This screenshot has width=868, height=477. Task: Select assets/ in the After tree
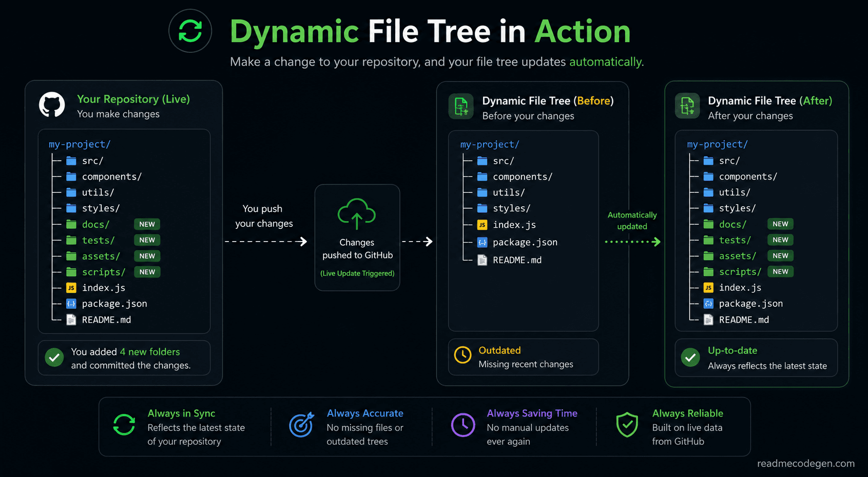[x=738, y=256]
